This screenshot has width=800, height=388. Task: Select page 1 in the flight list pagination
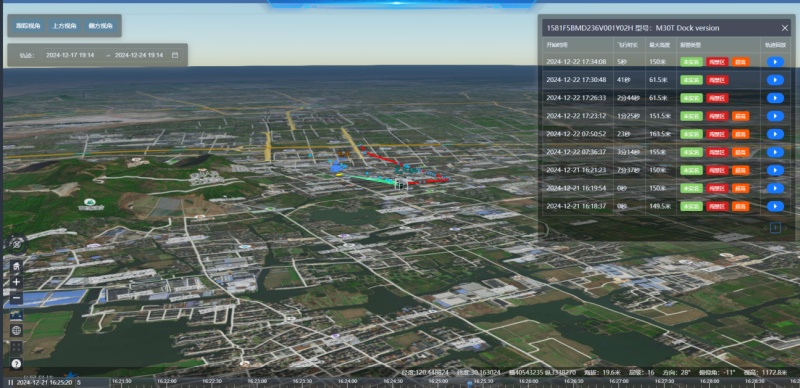click(775, 227)
